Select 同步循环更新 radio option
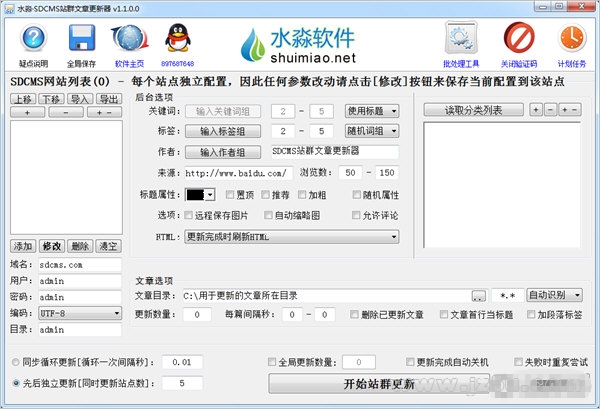This screenshot has height=409, width=600. [x=16, y=362]
